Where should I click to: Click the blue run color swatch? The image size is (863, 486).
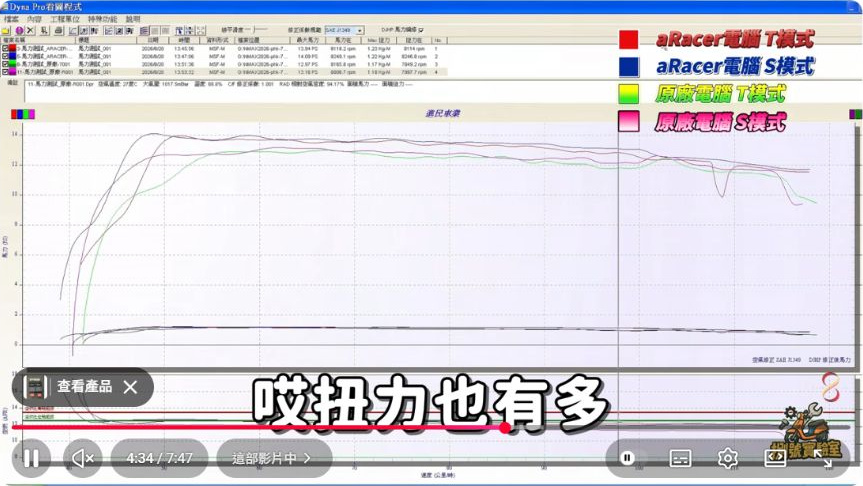click(x=12, y=56)
